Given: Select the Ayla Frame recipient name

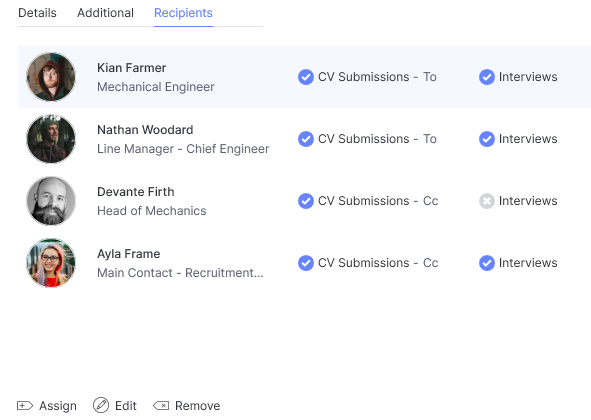Looking at the screenshot, I should [129, 254].
